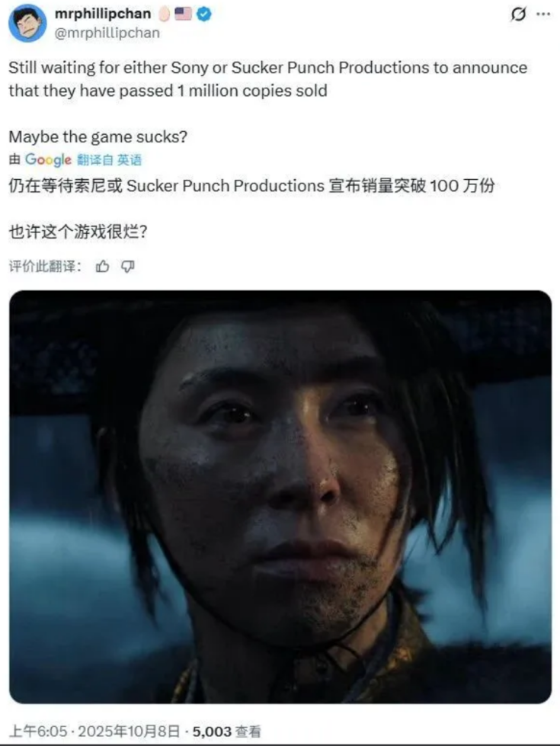Open the mrphillipchan profile avatar
Screen dimensions: 560x746
[27, 24]
